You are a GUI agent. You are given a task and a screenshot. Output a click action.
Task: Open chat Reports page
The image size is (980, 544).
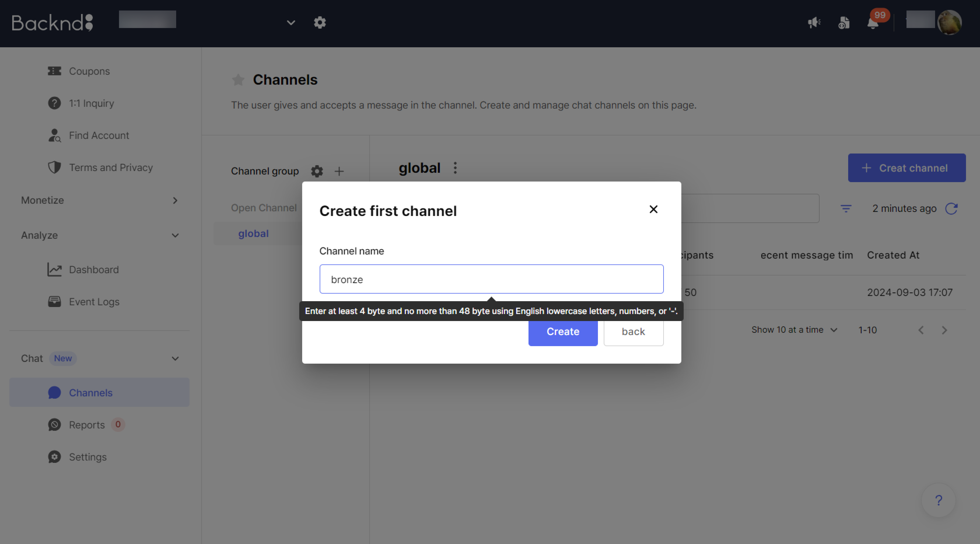tap(87, 424)
